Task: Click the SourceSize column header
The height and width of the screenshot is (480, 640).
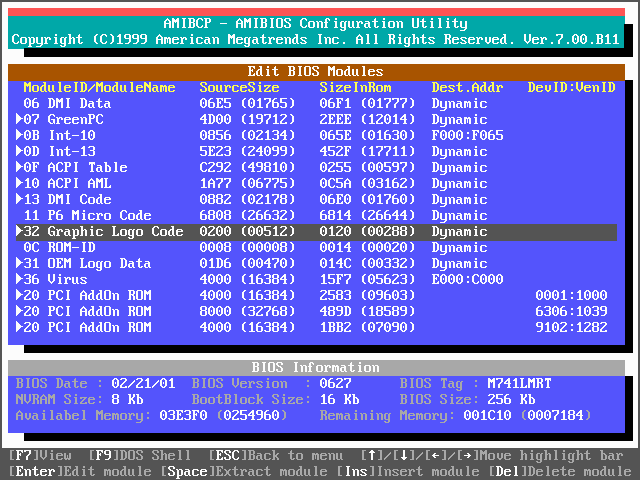Action: point(240,87)
